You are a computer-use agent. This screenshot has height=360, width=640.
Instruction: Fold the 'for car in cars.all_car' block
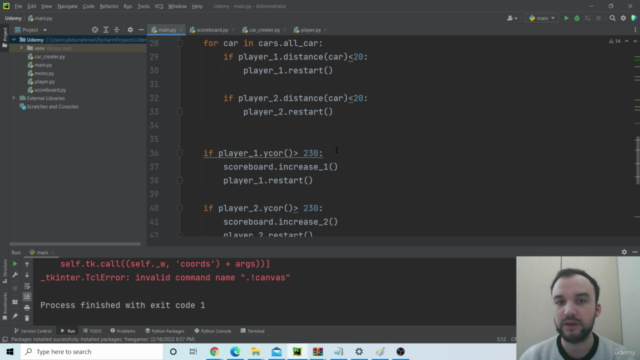pyautogui.click(x=180, y=43)
